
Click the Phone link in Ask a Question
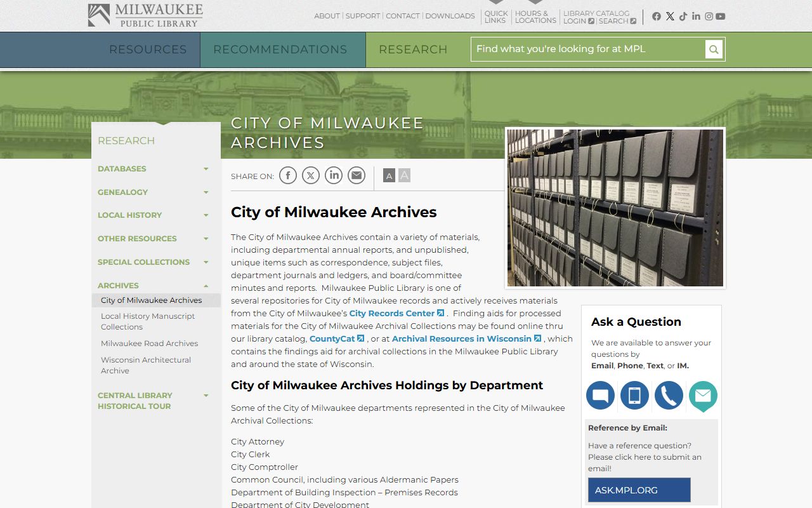(x=630, y=366)
